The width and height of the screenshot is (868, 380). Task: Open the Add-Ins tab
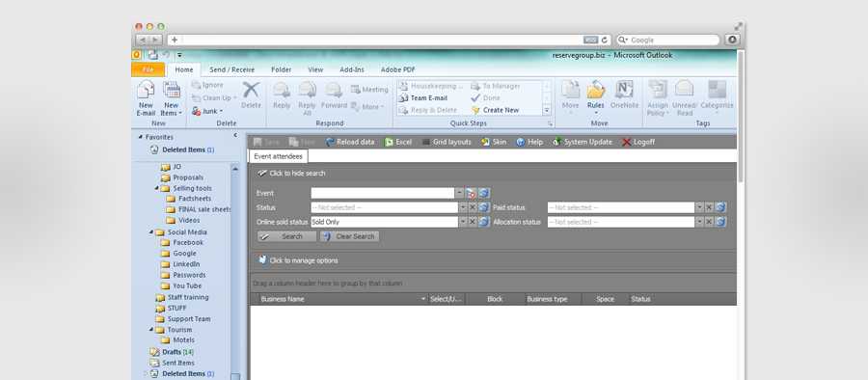coord(352,69)
